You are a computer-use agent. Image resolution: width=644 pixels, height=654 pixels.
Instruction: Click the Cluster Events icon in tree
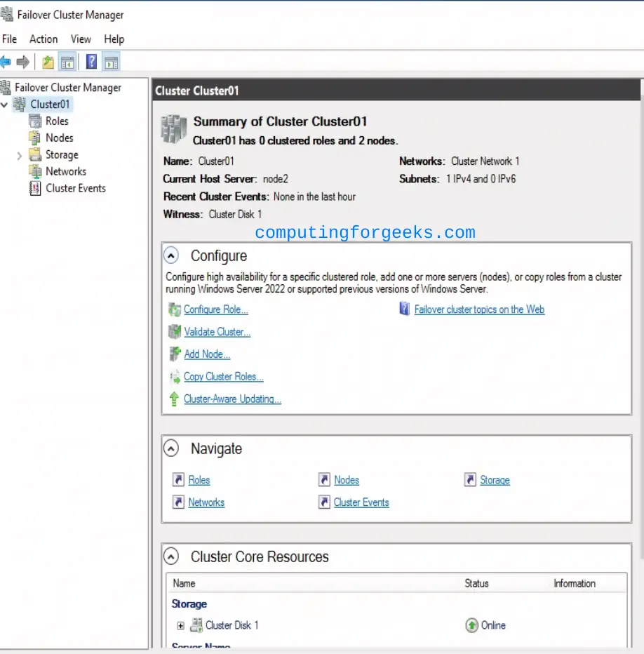point(35,188)
